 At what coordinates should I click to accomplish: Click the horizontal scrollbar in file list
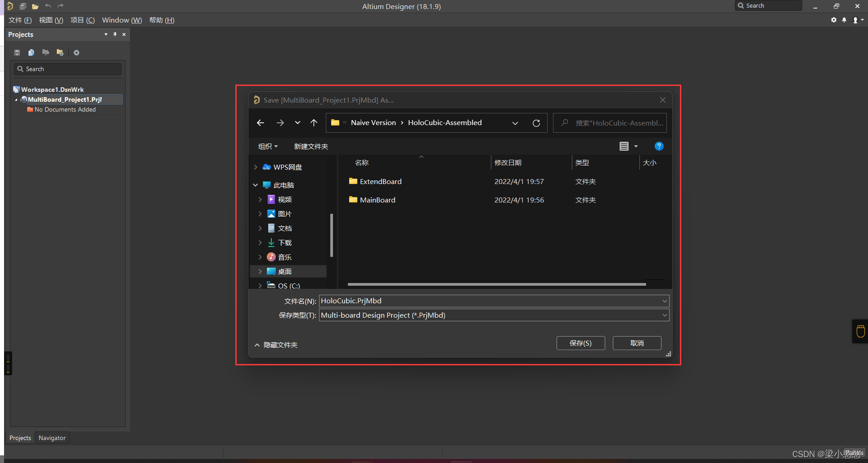tap(496, 284)
